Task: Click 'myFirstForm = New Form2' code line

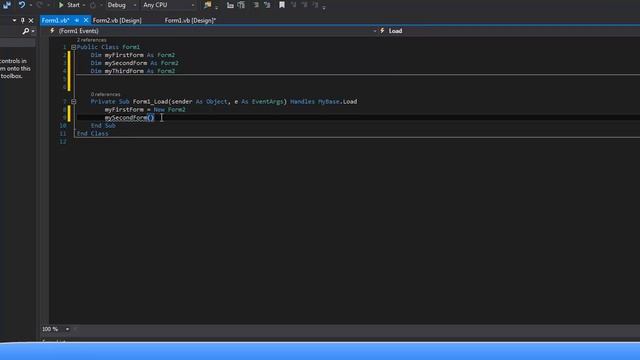Action: (x=145, y=109)
